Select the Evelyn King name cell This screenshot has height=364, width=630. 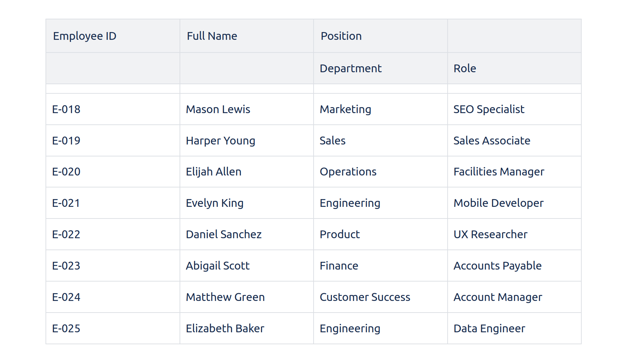click(214, 203)
